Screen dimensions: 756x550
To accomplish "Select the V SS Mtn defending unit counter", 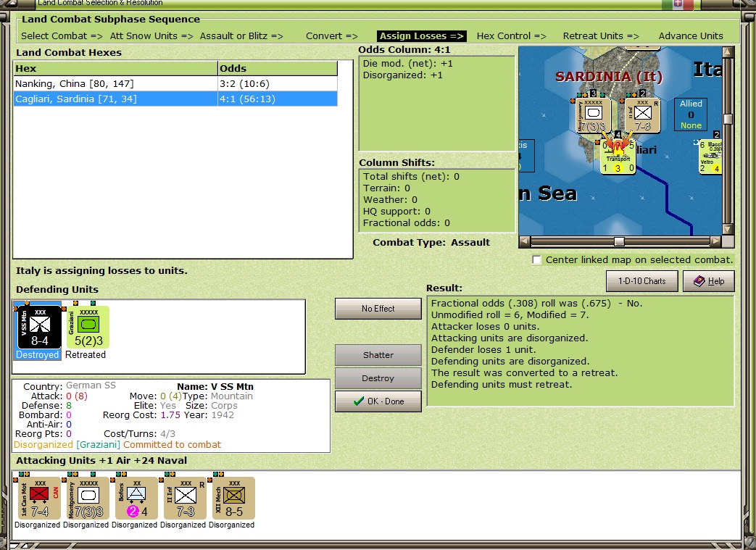I will click(x=39, y=327).
